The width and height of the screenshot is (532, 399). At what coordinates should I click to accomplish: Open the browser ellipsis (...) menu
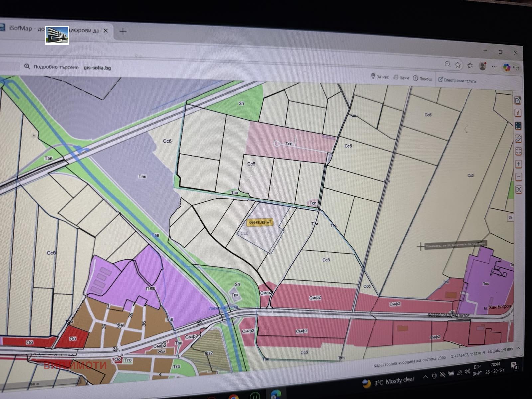point(494,66)
